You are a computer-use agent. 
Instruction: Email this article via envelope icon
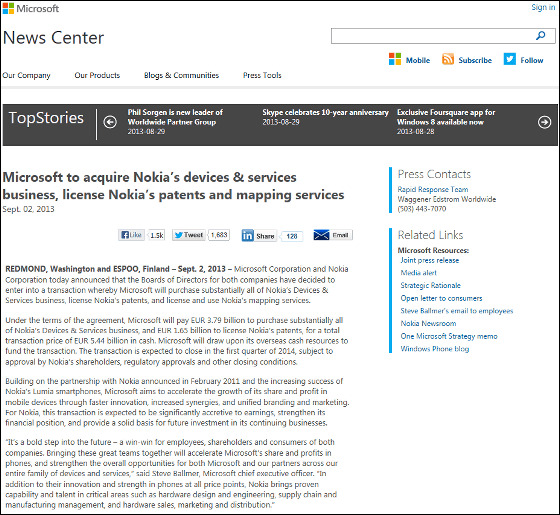coord(333,235)
